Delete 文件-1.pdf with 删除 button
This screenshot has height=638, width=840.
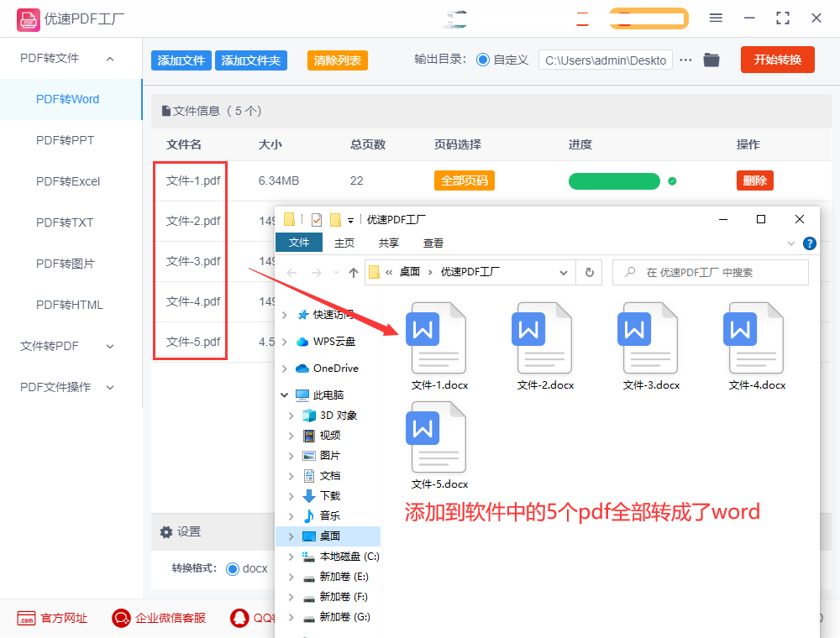[755, 181]
